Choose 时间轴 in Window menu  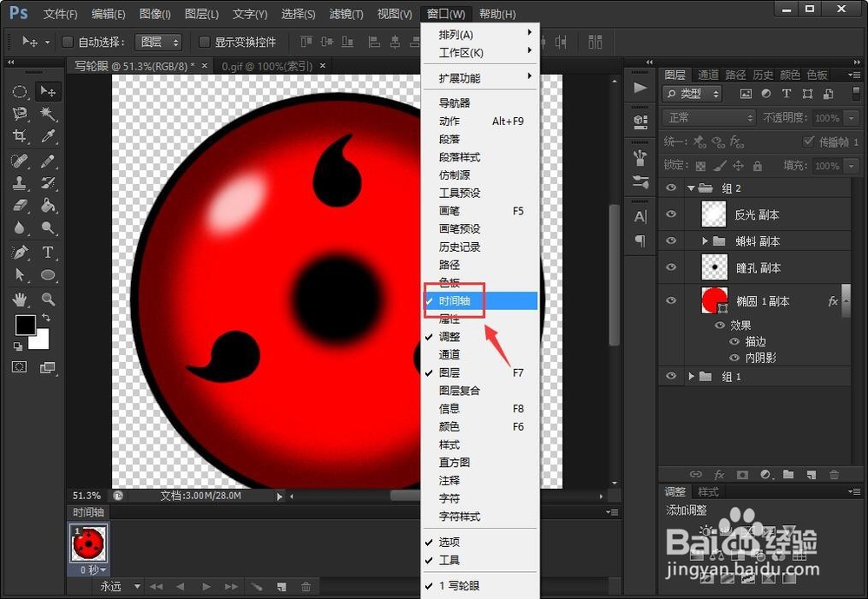coord(480,300)
